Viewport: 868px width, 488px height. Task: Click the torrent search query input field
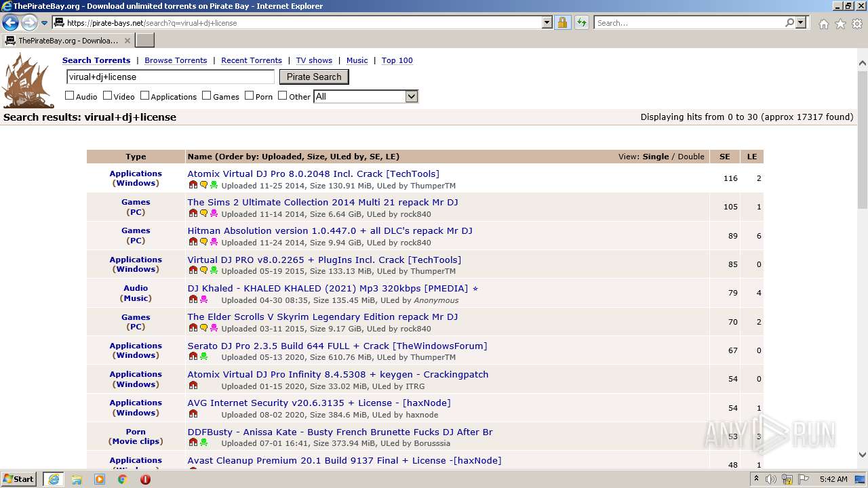[x=170, y=77]
